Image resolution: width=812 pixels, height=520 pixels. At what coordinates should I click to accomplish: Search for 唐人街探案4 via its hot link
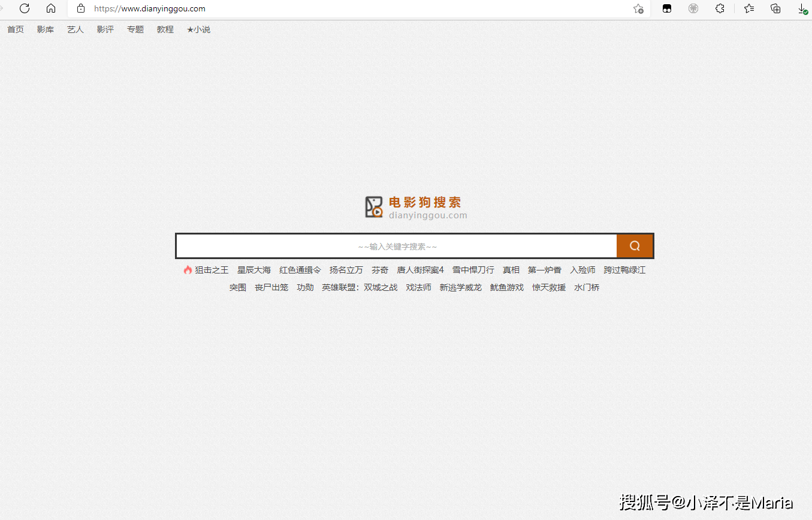(421, 269)
